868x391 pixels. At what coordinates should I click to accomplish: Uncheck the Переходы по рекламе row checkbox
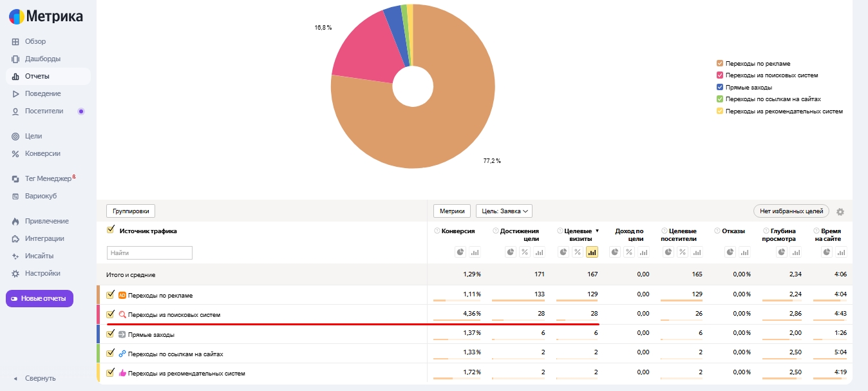click(111, 295)
